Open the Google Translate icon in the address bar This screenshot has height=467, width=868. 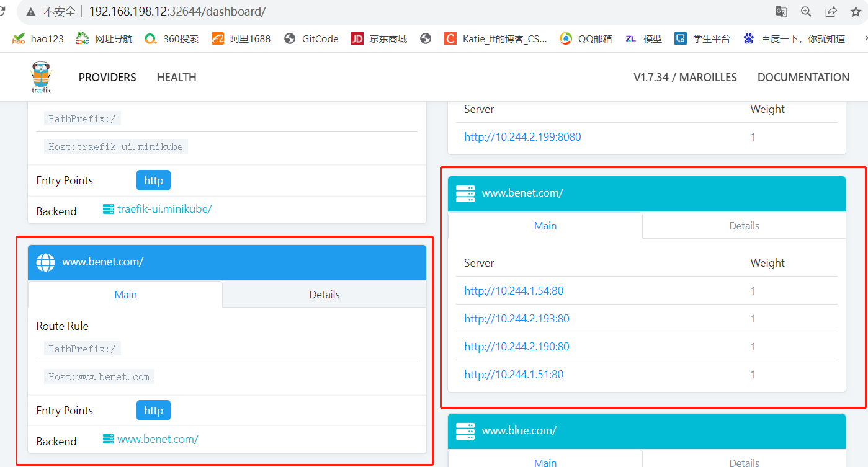coord(781,12)
